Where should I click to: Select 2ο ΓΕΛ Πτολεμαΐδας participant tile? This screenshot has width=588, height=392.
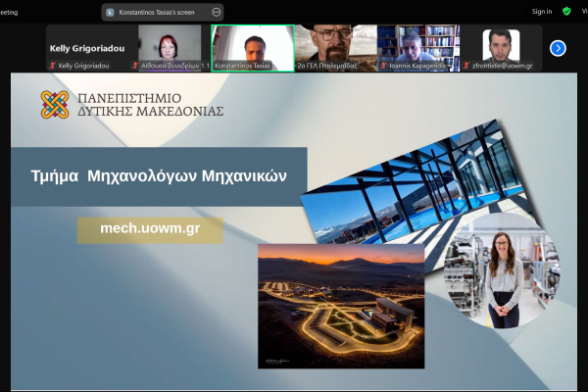[x=336, y=48]
